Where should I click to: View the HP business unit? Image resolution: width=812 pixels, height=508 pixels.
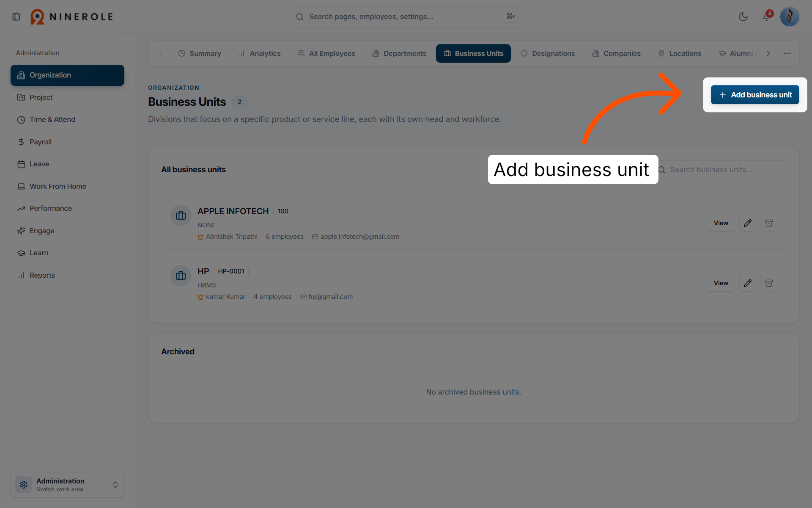(x=721, y=283)
